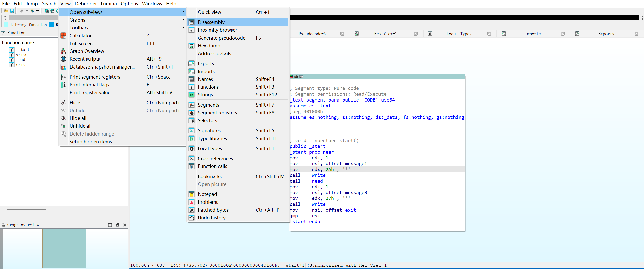Open Segment registers subview
This screenshot has width=644, height=269.
(x=238, y=113)
